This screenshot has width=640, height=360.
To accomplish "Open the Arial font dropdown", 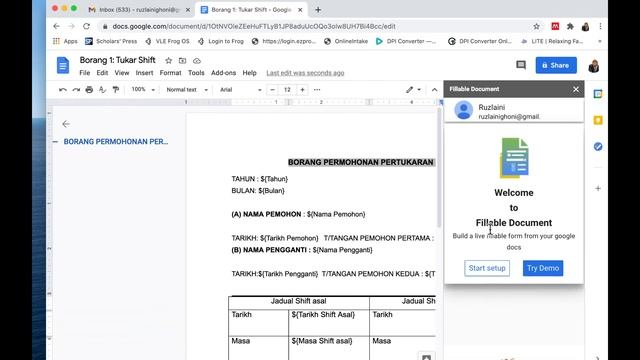I will tap(240, 90).
